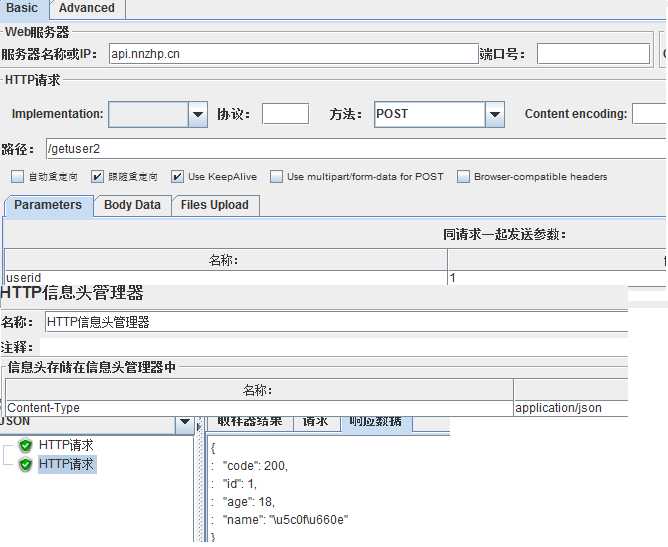
Task: Open the Implementation dropdown
Action: pos(198,114)
